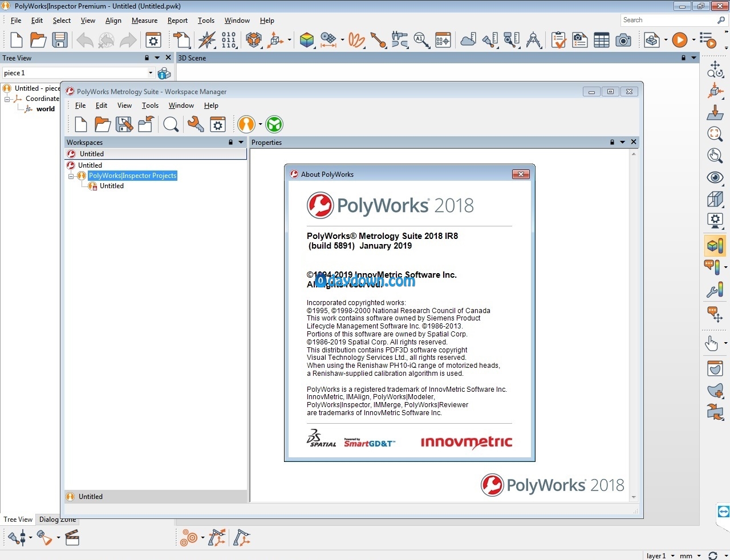Switch to Tree View bottom tab
Viewport: 730px width, 560px height.
click(18, 520)
